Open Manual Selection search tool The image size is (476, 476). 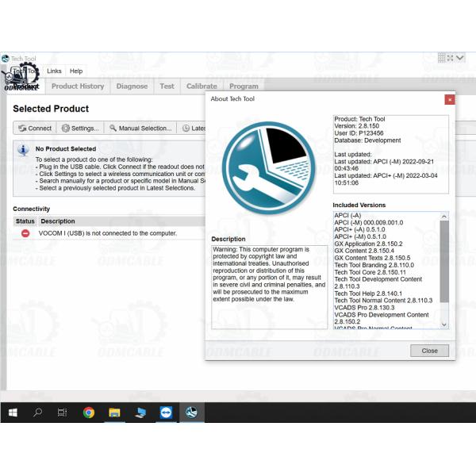coord(140,128)
